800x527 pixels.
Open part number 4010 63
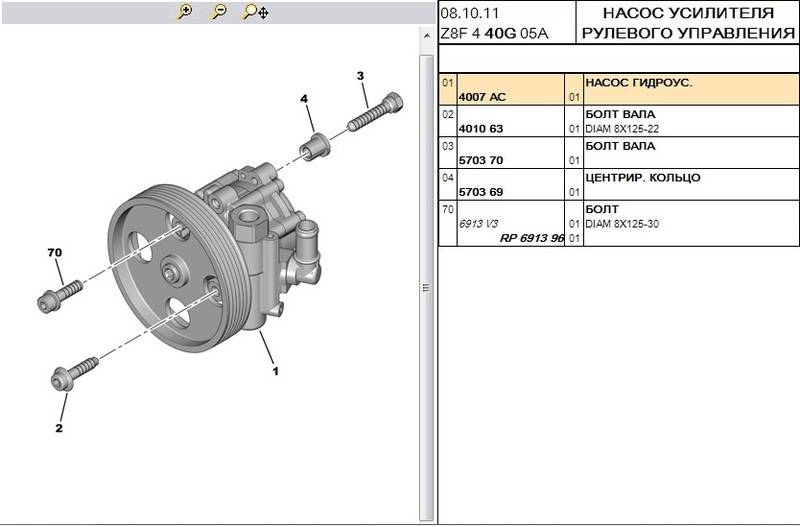point(481,130)
